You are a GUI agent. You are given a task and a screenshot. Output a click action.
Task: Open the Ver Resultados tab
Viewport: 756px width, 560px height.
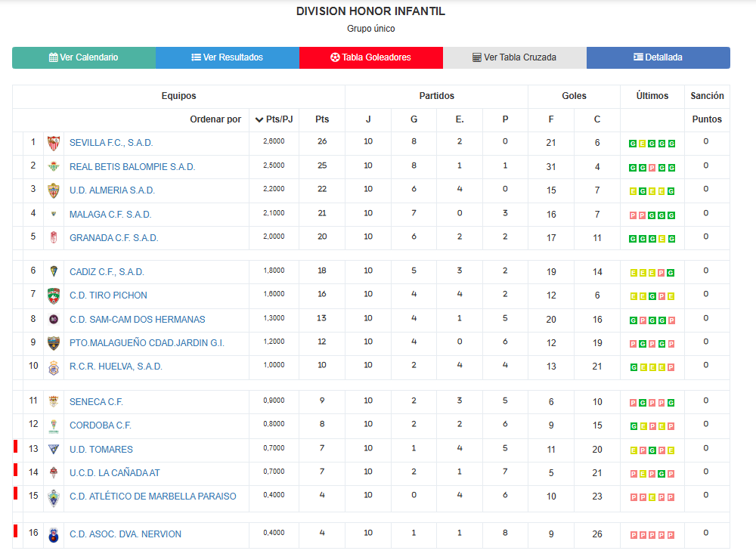click(227, 57)
